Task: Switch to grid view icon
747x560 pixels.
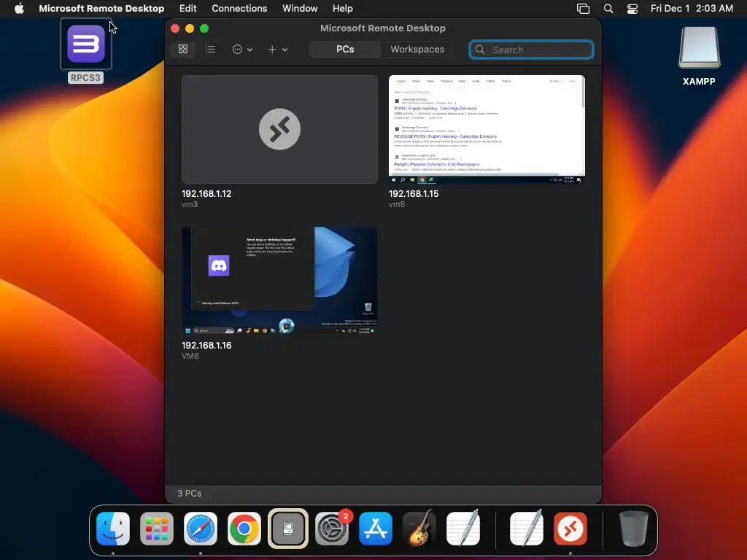Action: [183, 49]
